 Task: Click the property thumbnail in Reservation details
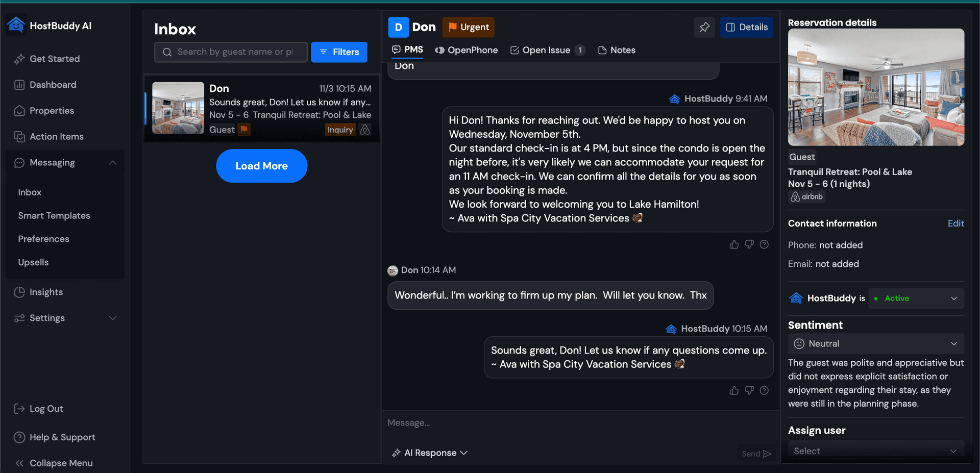click(875, 86)
